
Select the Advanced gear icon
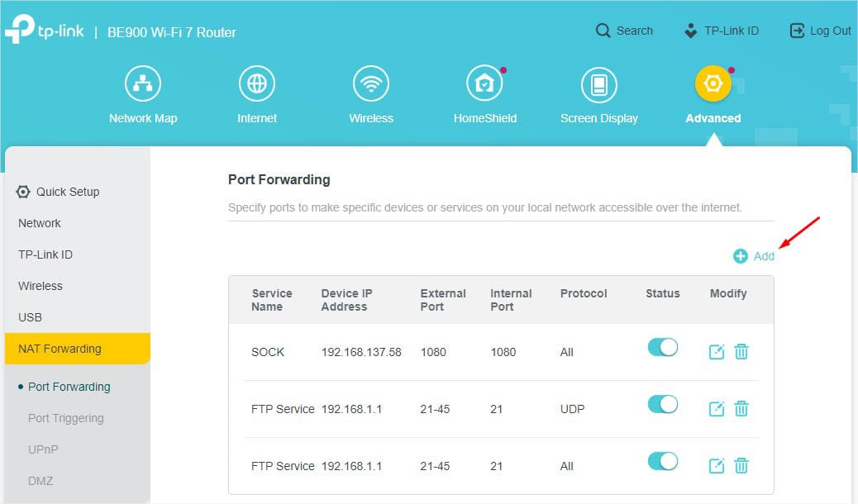coord(712,83)
